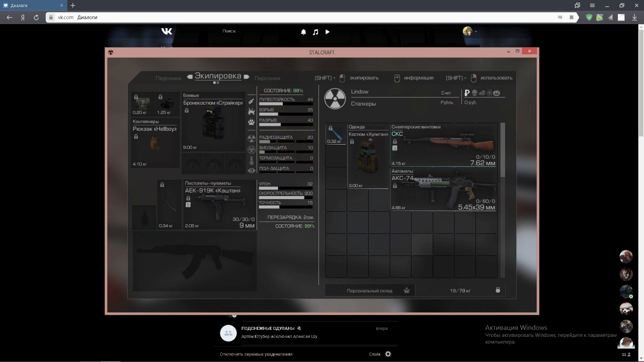This screenshot has width=644, height=362.
Task: Click the paw tear-protection icon
Action: click(252, 122)
